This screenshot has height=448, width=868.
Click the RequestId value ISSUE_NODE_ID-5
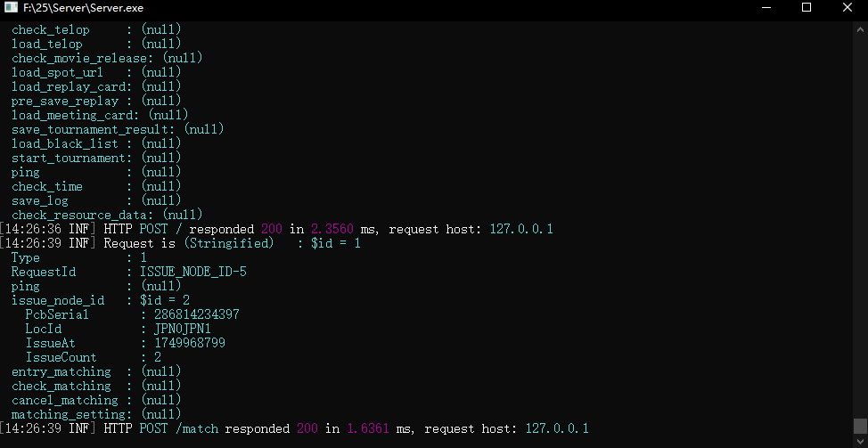193,273
